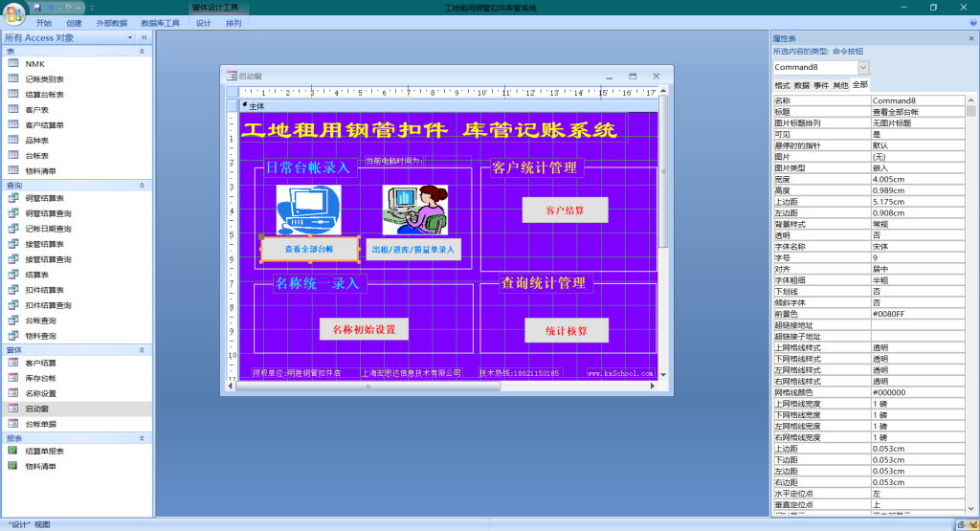980x531 pixels.
Task: Close the 属性表 property sheet panel
Action: 970,37
